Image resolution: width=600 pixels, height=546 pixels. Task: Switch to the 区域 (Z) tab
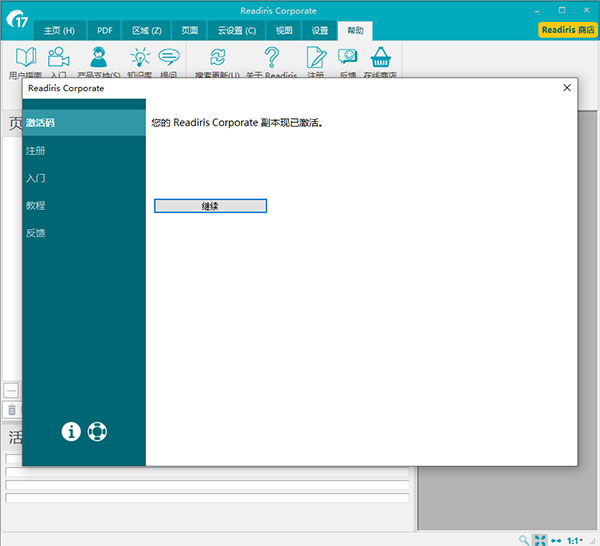[147, 31]
